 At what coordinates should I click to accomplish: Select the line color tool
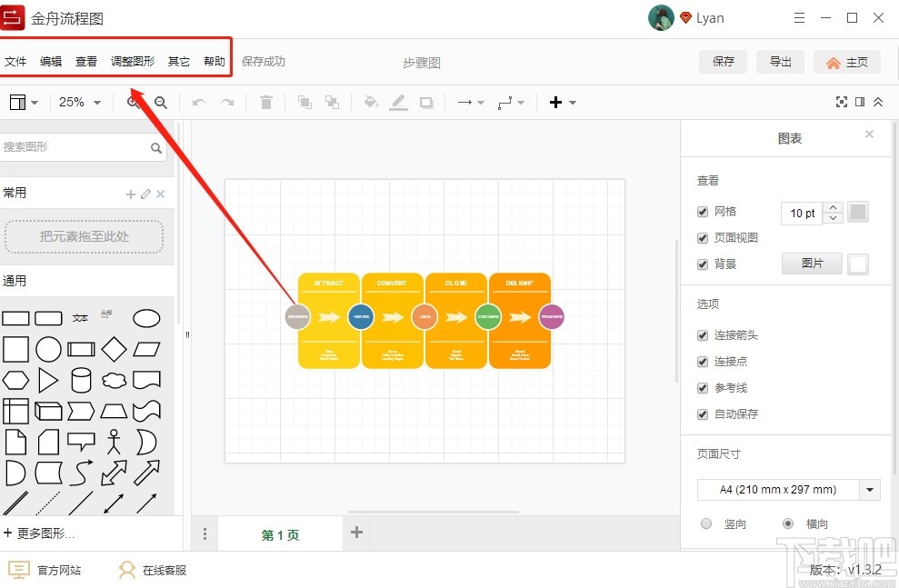point(398,102)
